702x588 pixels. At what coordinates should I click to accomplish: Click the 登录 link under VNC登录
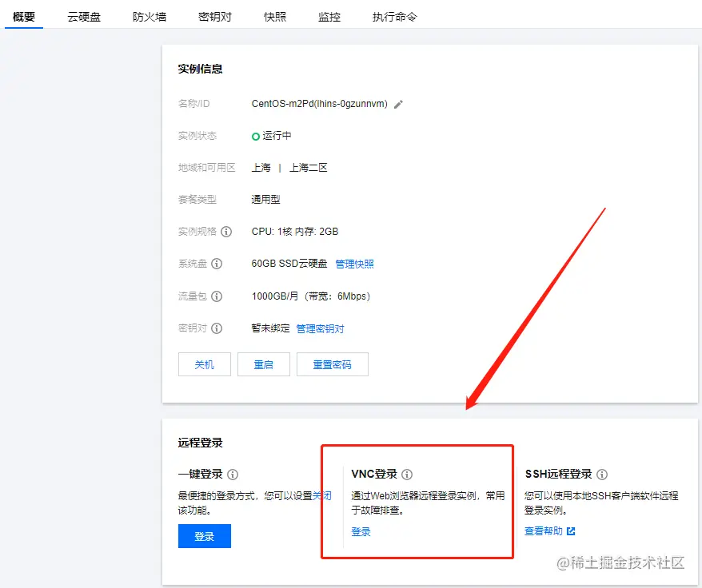tap(361, 531)
